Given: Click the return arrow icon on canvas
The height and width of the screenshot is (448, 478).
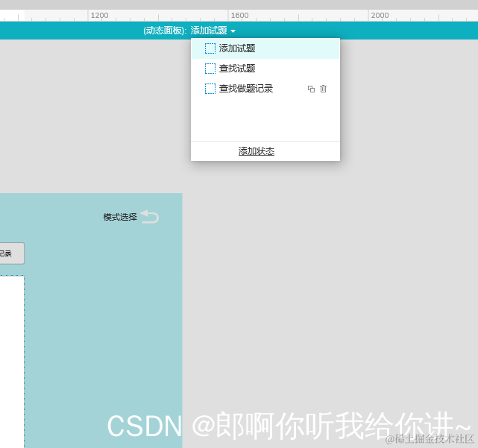Looking at the screenshot, I should 150,217.
